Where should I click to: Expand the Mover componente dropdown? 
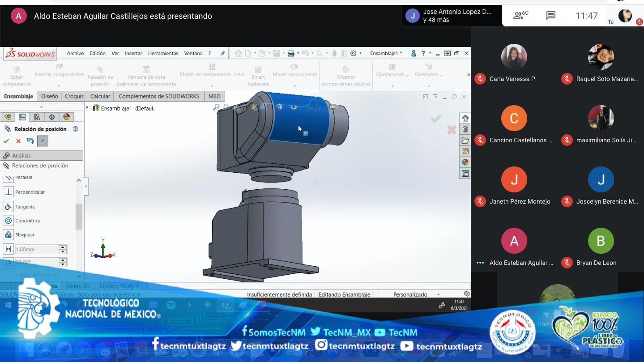click(294, 85)
